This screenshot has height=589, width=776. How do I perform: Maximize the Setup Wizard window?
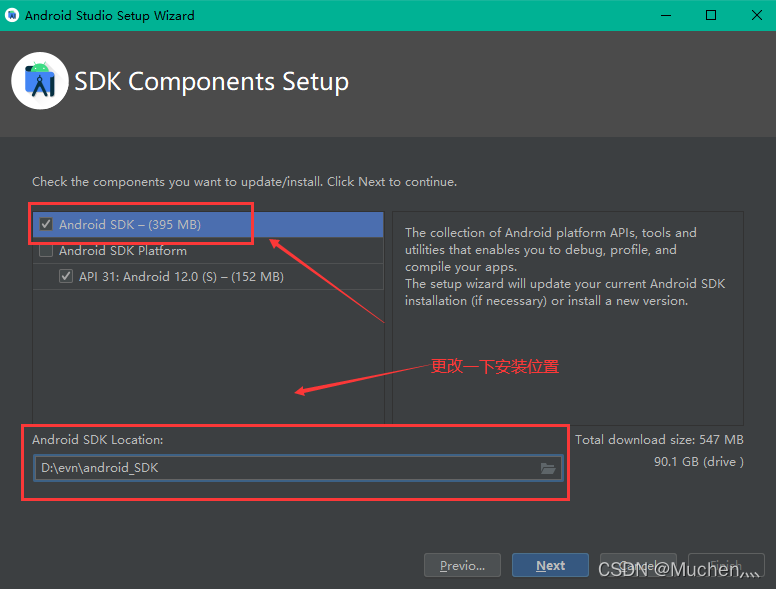(711, 15)
